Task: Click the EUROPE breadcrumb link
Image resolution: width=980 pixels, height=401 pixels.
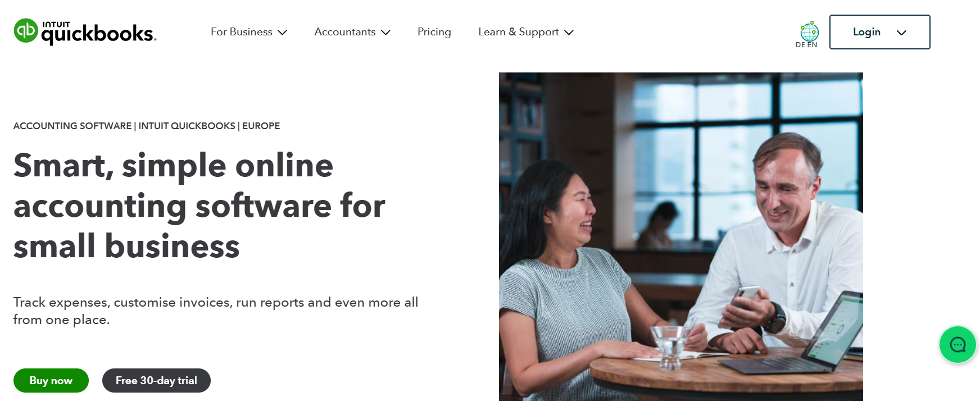Action: click(261, 126)
